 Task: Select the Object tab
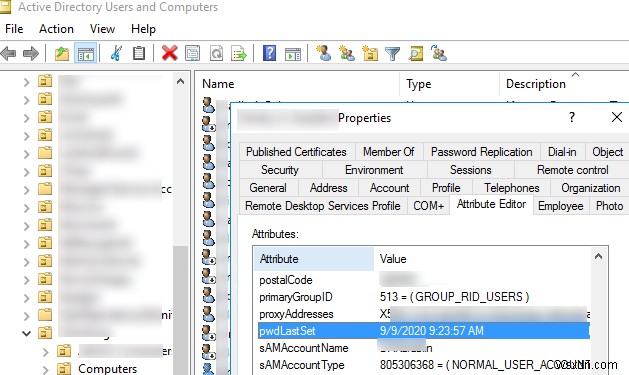tap(607, 152)
